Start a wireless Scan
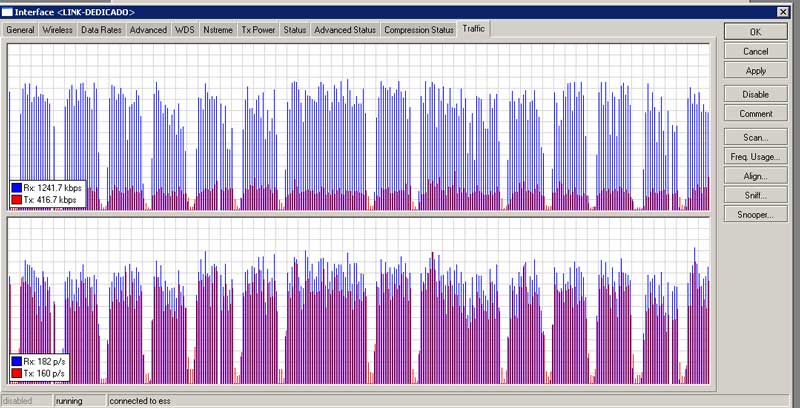Image resolution: width=800 pixels, height=408 pixels. coord(756,137)
